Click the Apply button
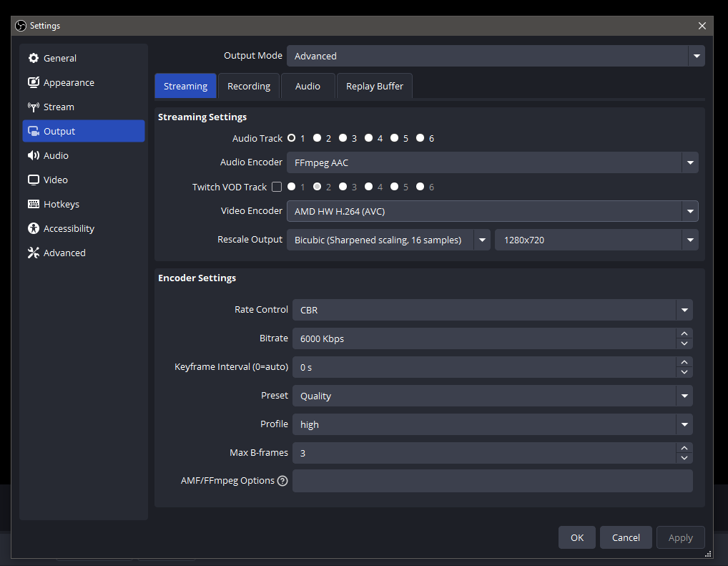Image resolution: width=728 pixels, height=566 pixels. (x=681, y=537)
